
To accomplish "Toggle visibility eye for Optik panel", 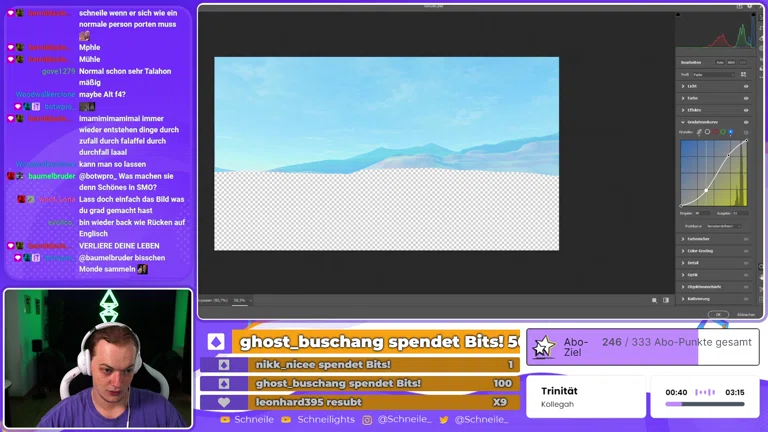I will [746, 275].
